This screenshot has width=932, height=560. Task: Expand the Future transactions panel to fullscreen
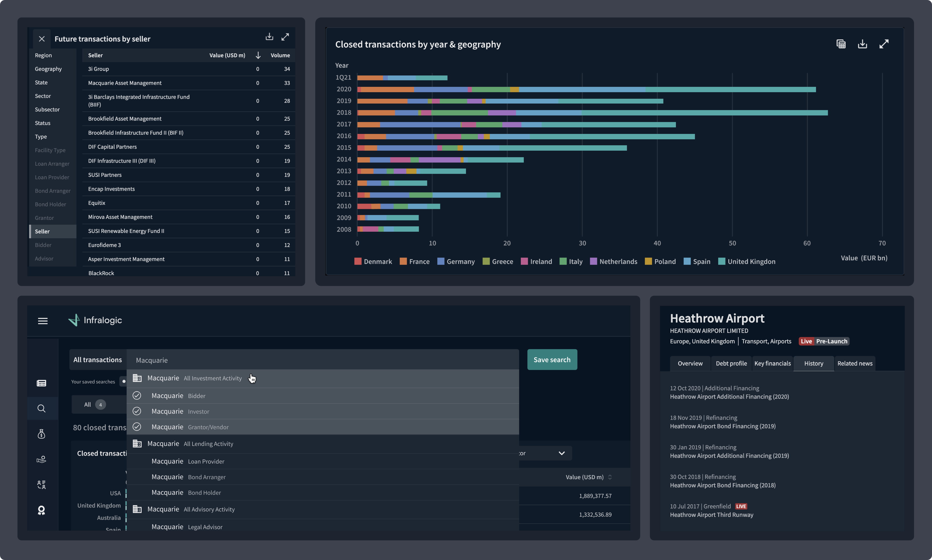pos(285,37)
